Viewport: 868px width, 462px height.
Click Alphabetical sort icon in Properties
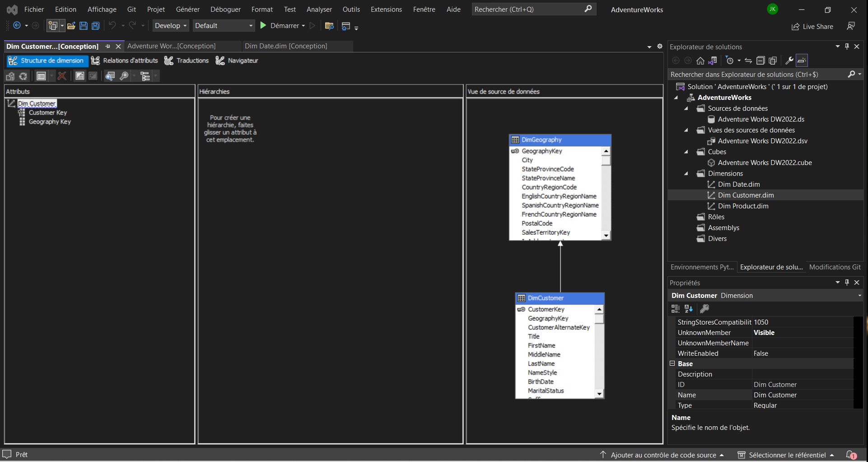tap(689, 309)
